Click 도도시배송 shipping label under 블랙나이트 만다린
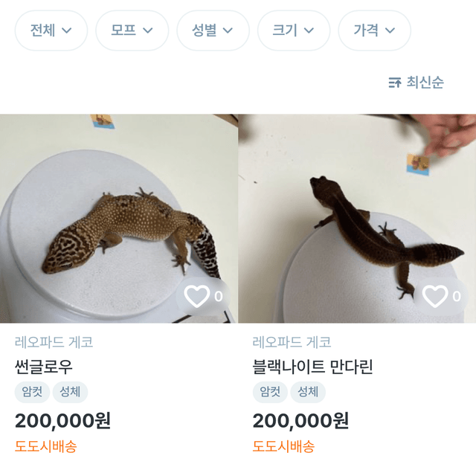 (x=283, y=447)
